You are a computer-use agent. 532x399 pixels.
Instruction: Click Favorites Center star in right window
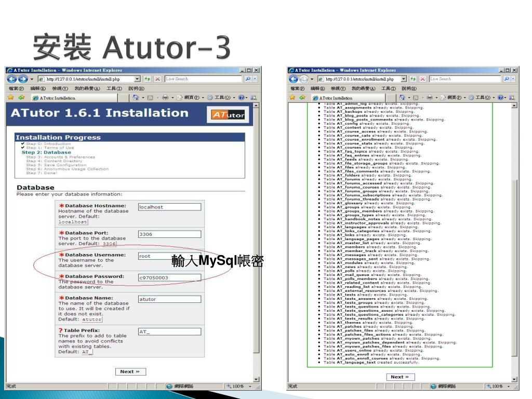[292, 97]
